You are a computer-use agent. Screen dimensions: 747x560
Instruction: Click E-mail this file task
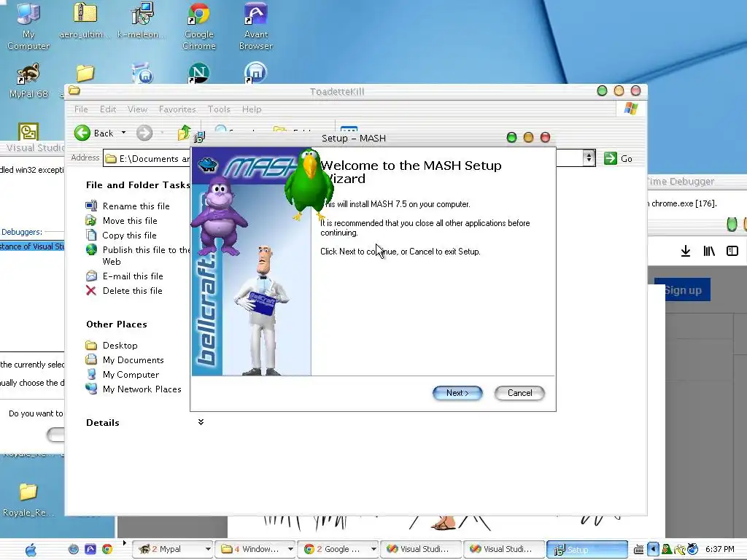(x=133, y=276)
